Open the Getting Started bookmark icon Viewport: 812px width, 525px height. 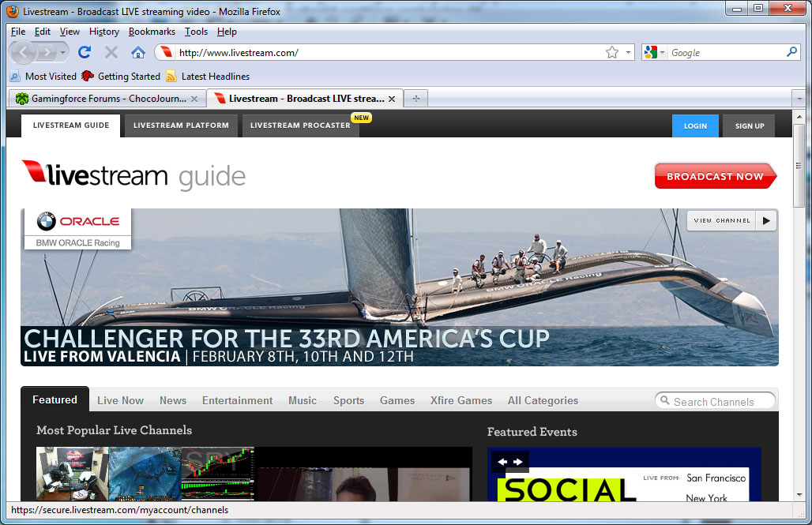click(x=88, y=77)
